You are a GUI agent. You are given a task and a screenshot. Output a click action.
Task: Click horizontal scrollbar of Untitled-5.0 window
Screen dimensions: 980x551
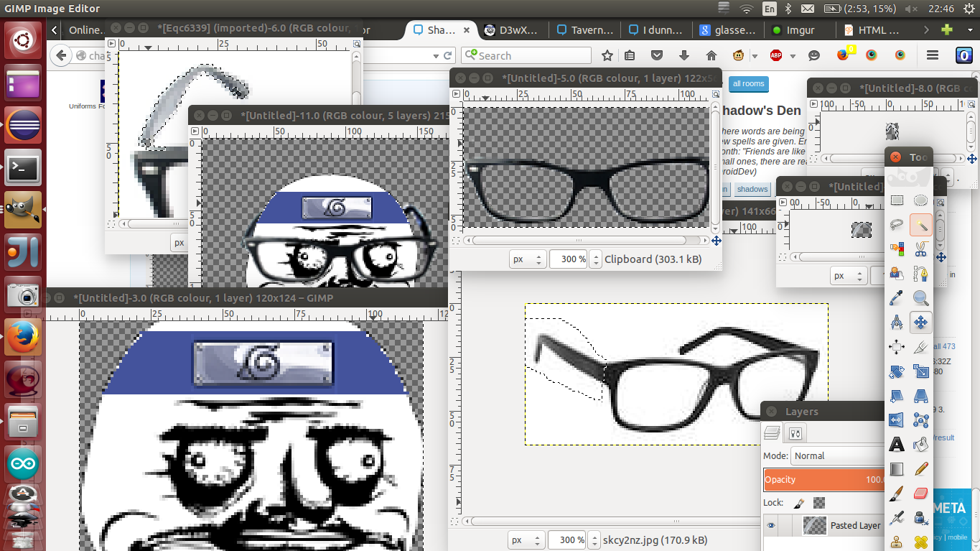click(586, 241)
